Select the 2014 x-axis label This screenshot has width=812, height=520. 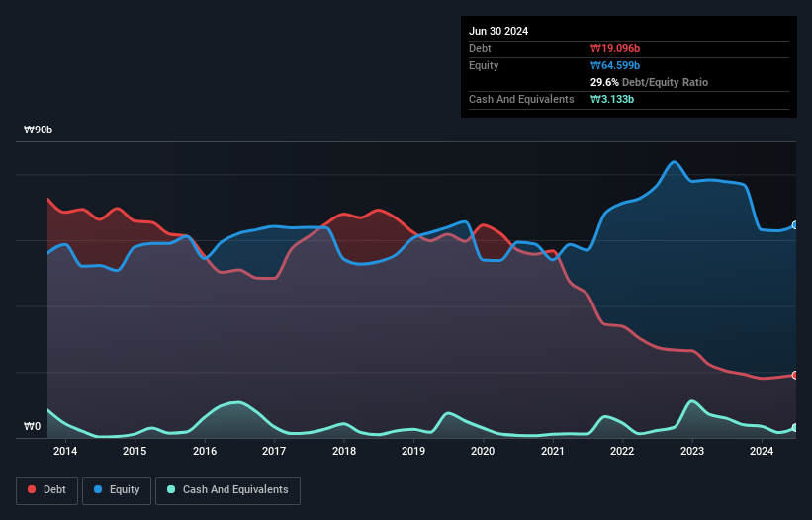tap(65, 451)
